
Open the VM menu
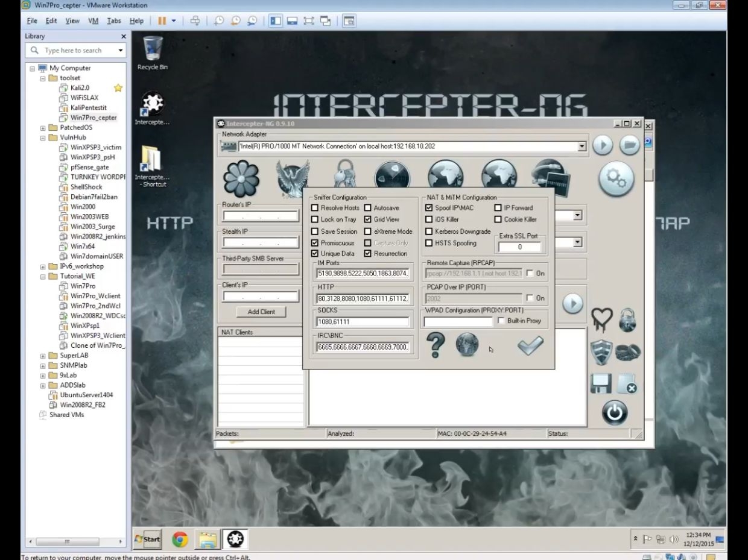coord(93,20)
